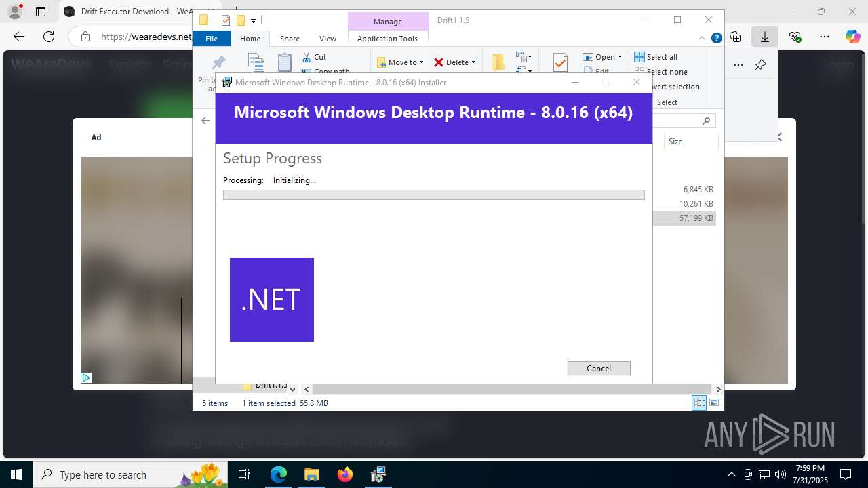Go back in File Explorer
The image size is (868, 488).
(205, 121)
